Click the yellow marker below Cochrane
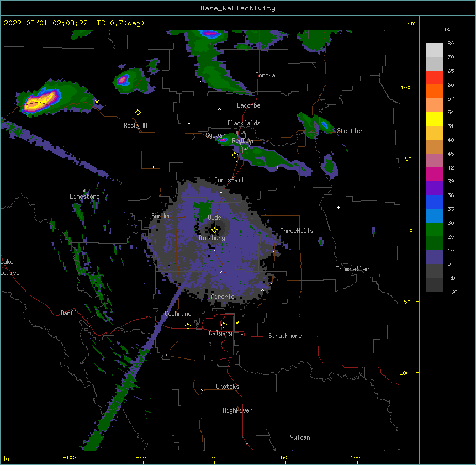This screenshot has width=476, height=465. point(188,326)
